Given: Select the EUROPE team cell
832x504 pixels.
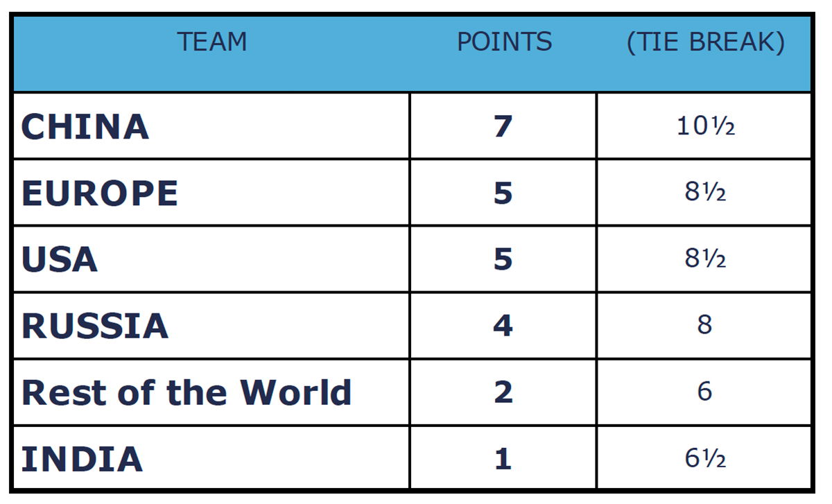Looking at the screenshot, I should pyautogui.click(x=100, y=193).
